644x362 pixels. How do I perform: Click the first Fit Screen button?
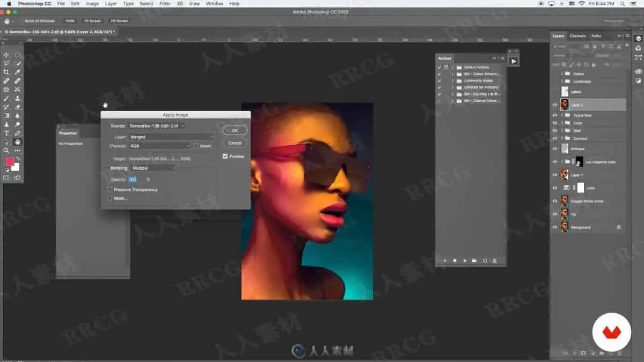click(x=92, y=21)
